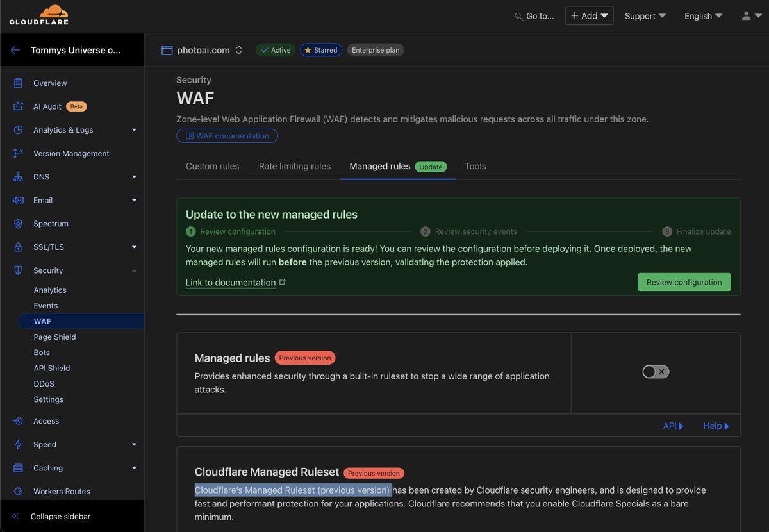
Task: Switch to the Rate limiting rules tab
Action: pos(295,166)
